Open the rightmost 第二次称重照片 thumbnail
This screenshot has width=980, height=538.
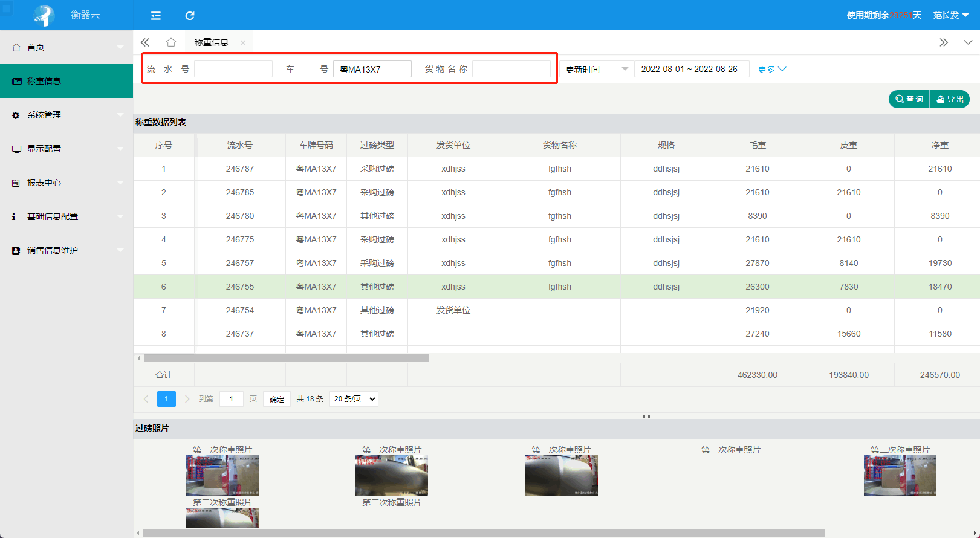tap(900, 476)
